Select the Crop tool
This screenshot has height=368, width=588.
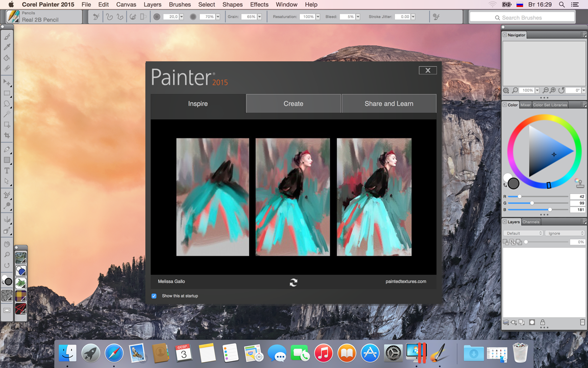coord(7,135)
